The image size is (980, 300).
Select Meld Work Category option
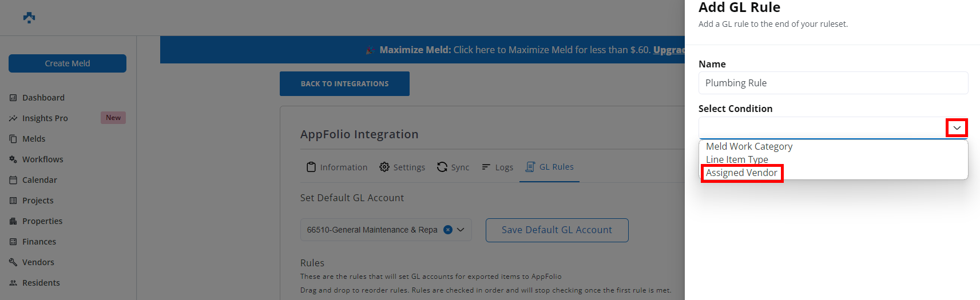click(749, 146)
